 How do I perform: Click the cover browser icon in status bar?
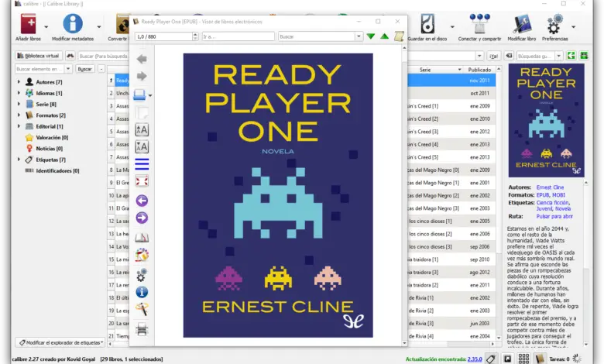pos(508,359)
